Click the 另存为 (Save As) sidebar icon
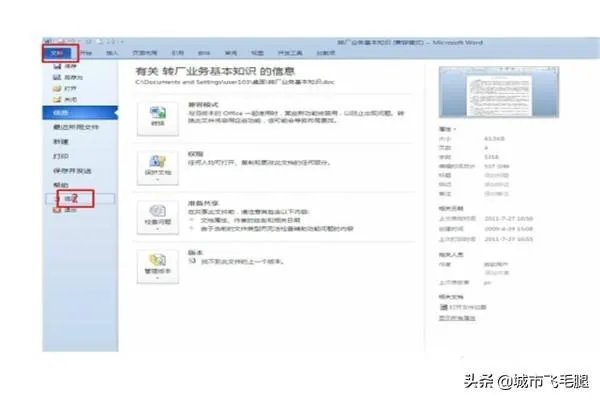This screenshot has width=600, height=400. pos(57,77)
